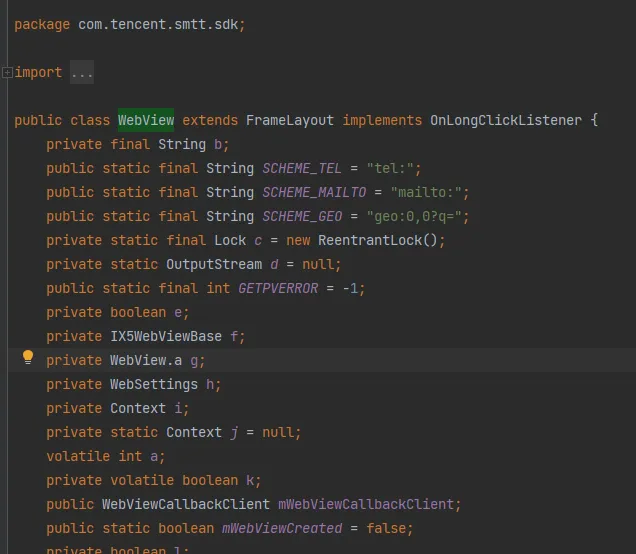Click the package name com.tencent.smtt.sdk
This screenshot has height=554, width=636.
(x=158, y=24)
